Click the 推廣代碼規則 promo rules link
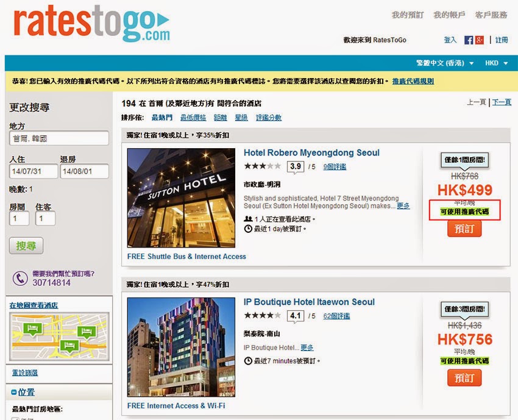The image size is (518, 420). coord(413,81)
